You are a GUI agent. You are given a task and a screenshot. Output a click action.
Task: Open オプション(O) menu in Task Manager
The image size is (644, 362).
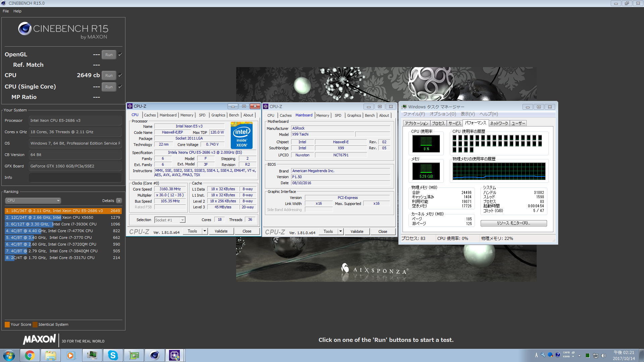click(443, 114)
